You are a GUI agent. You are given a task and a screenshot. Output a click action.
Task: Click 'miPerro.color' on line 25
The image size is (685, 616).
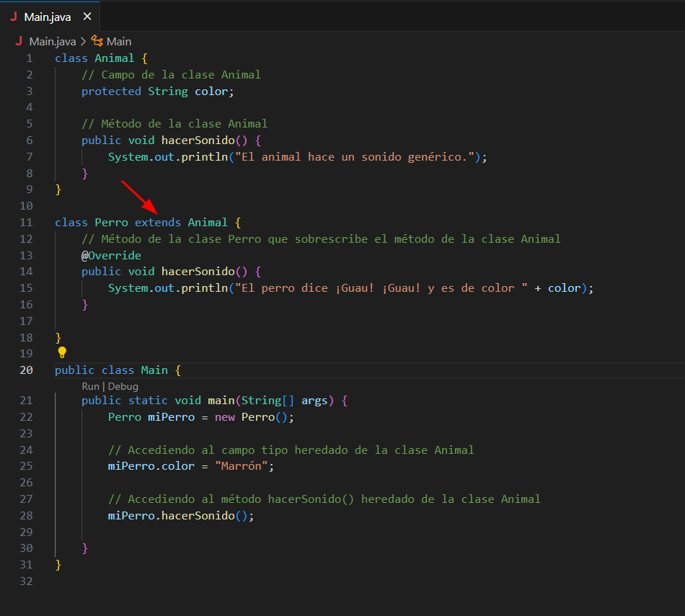coord(151,466)
